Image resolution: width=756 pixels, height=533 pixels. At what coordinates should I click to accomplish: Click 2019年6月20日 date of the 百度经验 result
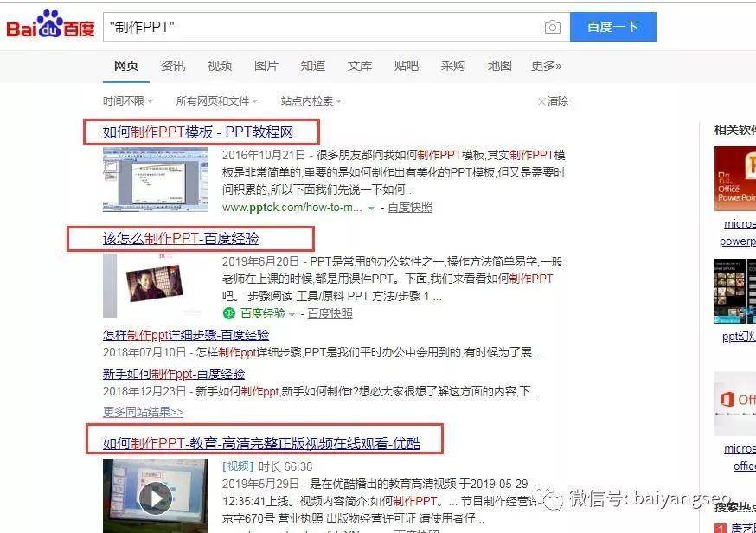coord(261,261)
